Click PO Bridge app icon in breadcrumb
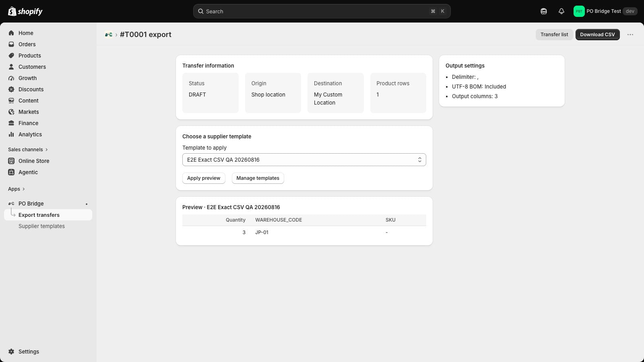Image resolution: width=644 pixels, height=362 pixels. pos(109,35)
